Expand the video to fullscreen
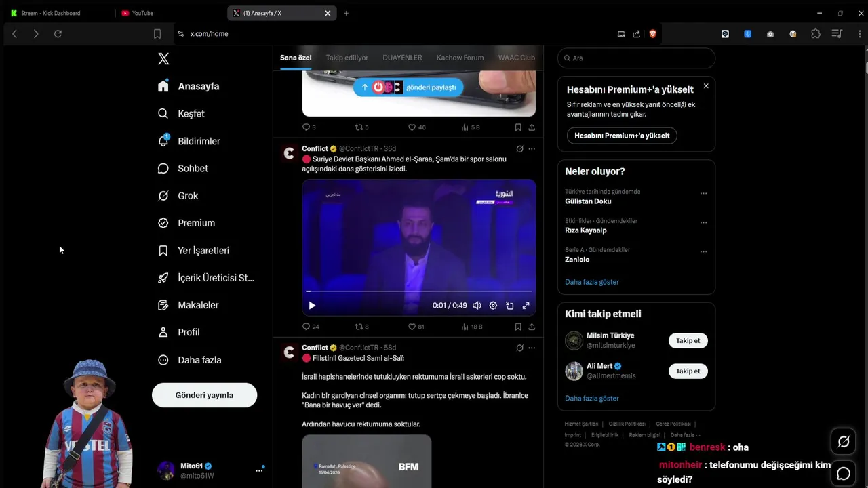The width and height of the screenshot is (868, 488). click(x=526, y=306)
